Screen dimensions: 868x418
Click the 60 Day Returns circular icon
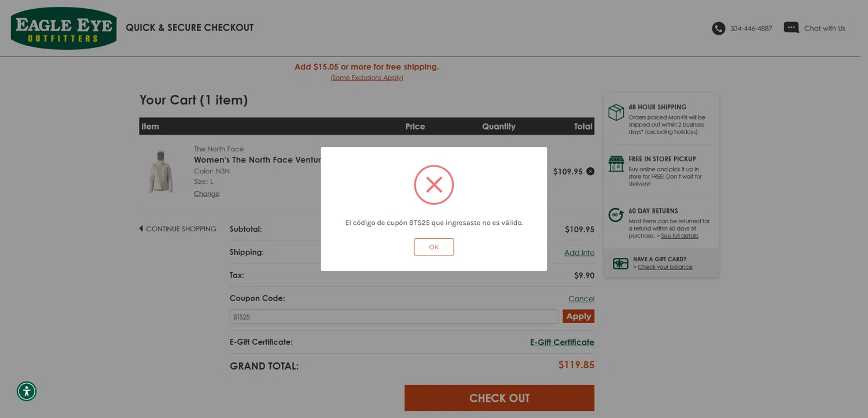point(616,215)
